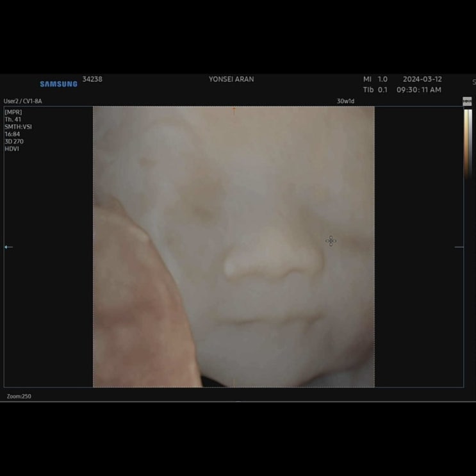
Task: Click the date 2024-03-12
Action: (x=422, y=79)
